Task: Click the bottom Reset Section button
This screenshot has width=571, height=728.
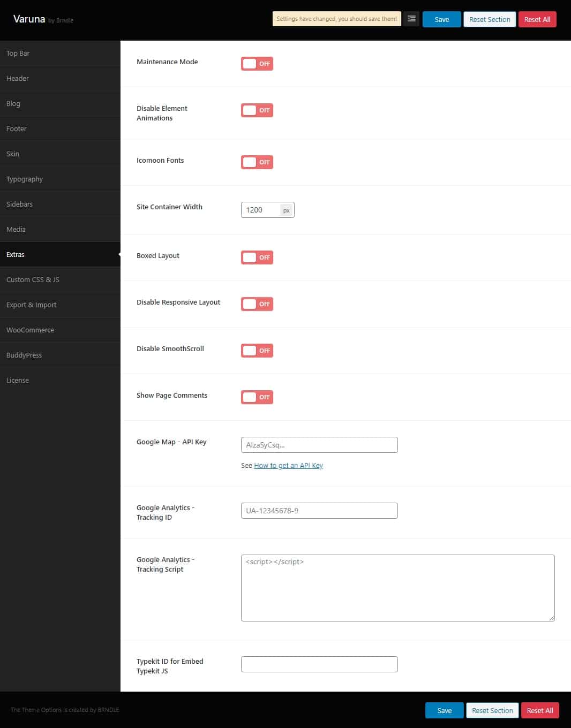Action: (492, 710)
